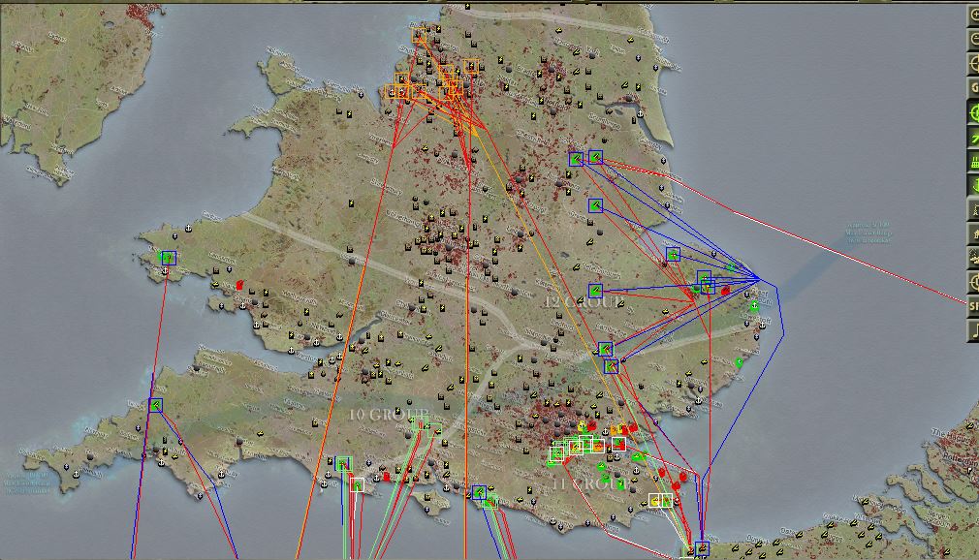Toggle the building filter icon below the radar tower
This screenshot has width=979, height=560.
point(974,234)
